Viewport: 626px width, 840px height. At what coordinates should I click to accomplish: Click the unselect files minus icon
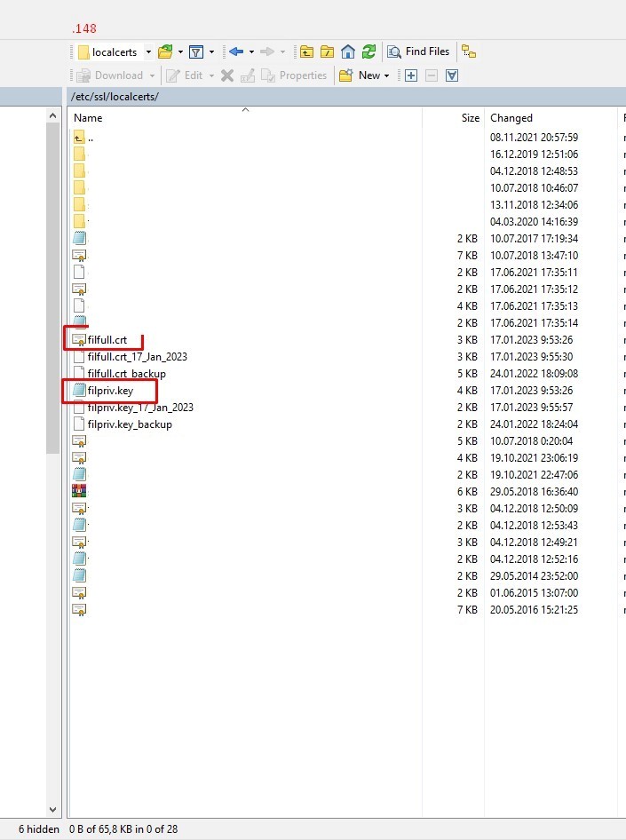pyautogui.click(x=432, y=75)
